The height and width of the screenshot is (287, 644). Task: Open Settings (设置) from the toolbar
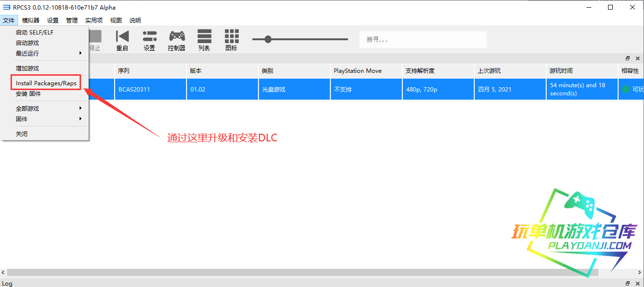(x=150, y=40)
